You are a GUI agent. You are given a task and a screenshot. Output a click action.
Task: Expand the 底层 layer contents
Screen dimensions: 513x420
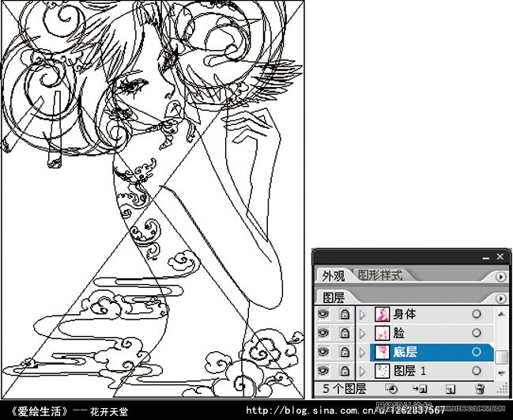[362, 352]
